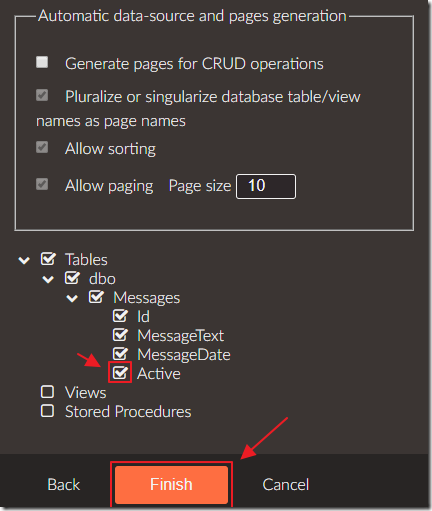Check the Stored Procedures checkbox
Image resolution: width=432 pixels, height=511 pixels.
(47, 411)
